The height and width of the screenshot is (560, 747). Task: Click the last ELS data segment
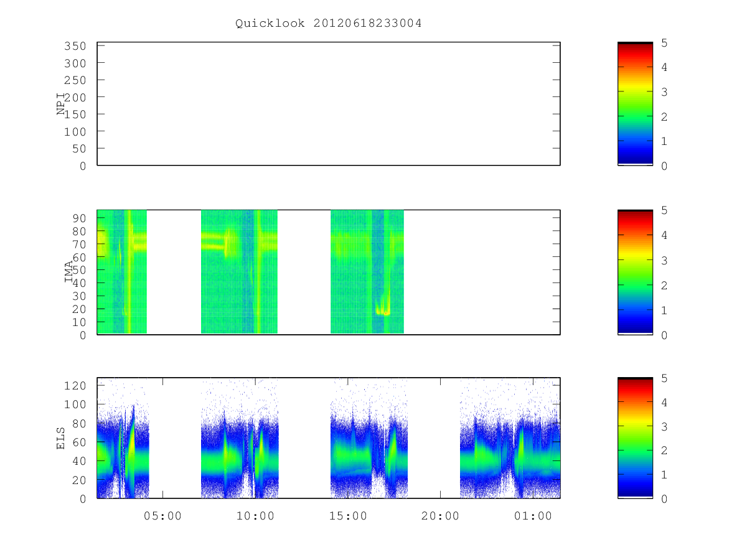[x=510, y=438]
